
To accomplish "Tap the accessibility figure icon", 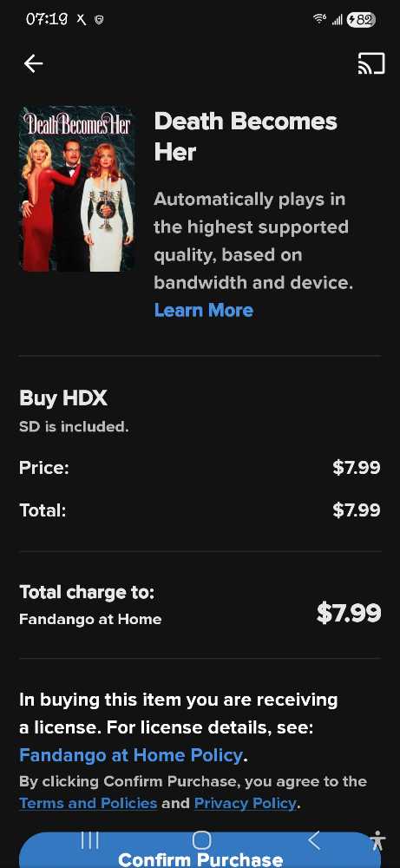I will tap(377, 840).
